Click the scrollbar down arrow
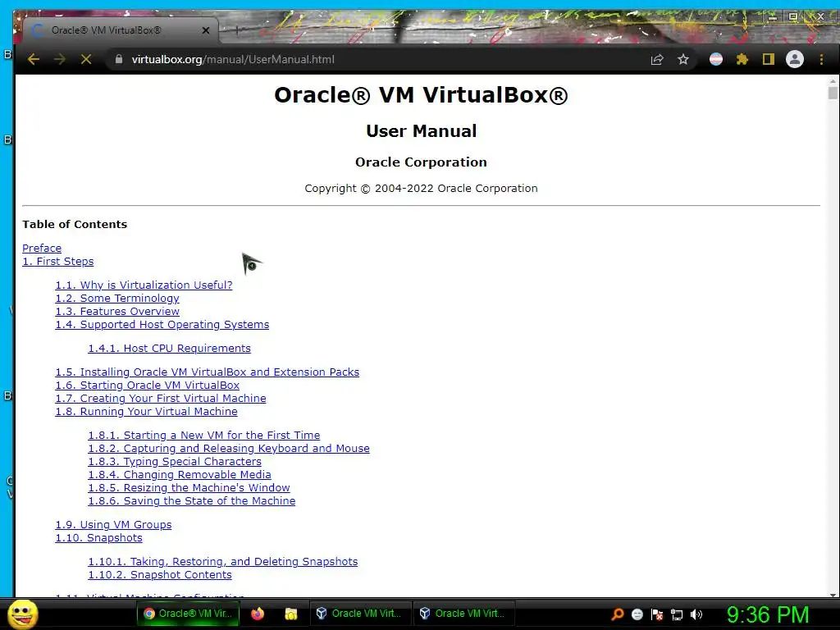The image size is (840, 630). pyautogui.click(x=833, y=595)
